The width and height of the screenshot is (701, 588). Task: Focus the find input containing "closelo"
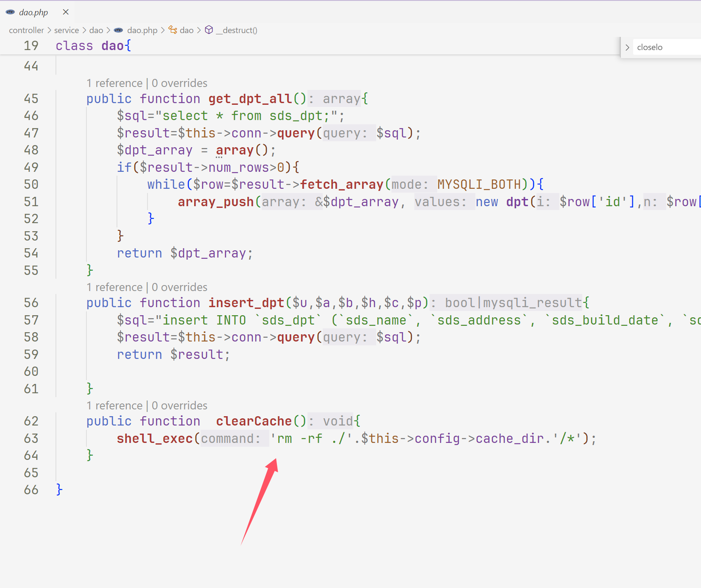(x=666, y=48)
